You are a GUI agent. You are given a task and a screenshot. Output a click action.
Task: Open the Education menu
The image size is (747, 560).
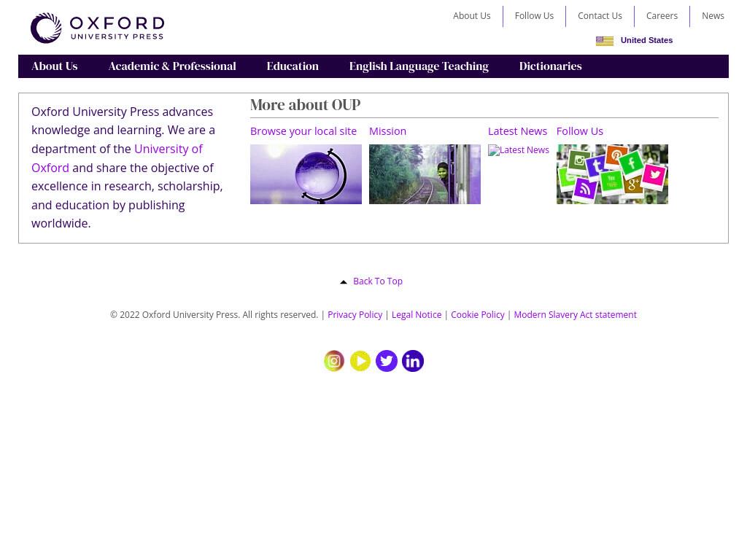tap(293, 66)
